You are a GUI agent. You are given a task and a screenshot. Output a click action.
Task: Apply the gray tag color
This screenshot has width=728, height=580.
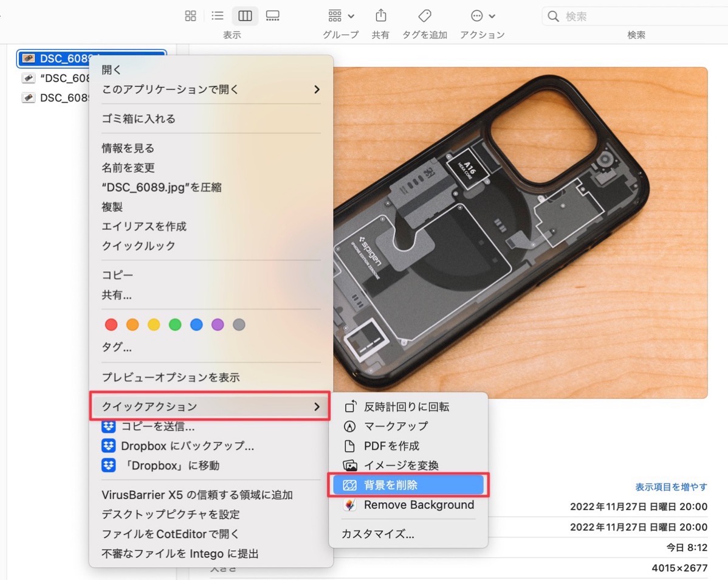(x=239, y=325)
